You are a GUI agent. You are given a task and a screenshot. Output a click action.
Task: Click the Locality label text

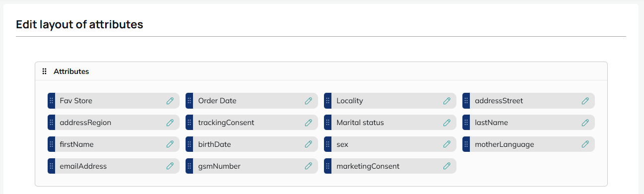tap(350, 101)
